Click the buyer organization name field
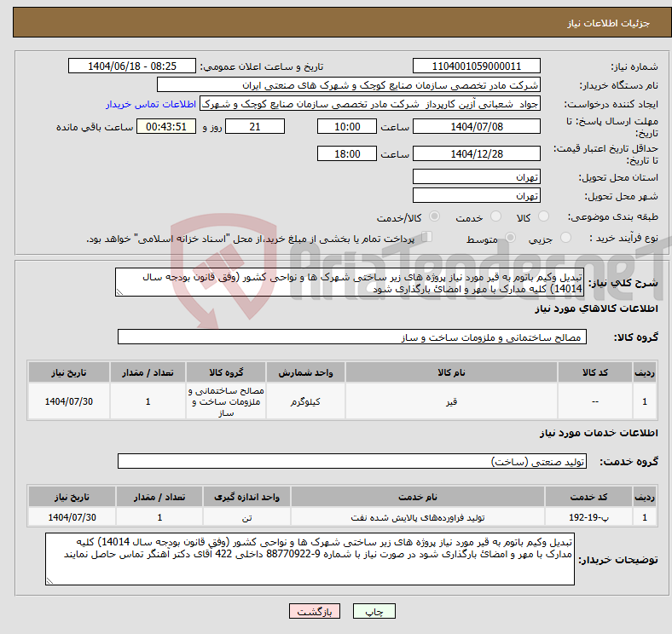The height and width of the screenshot is (634, 672). click(x=348, y=85)
